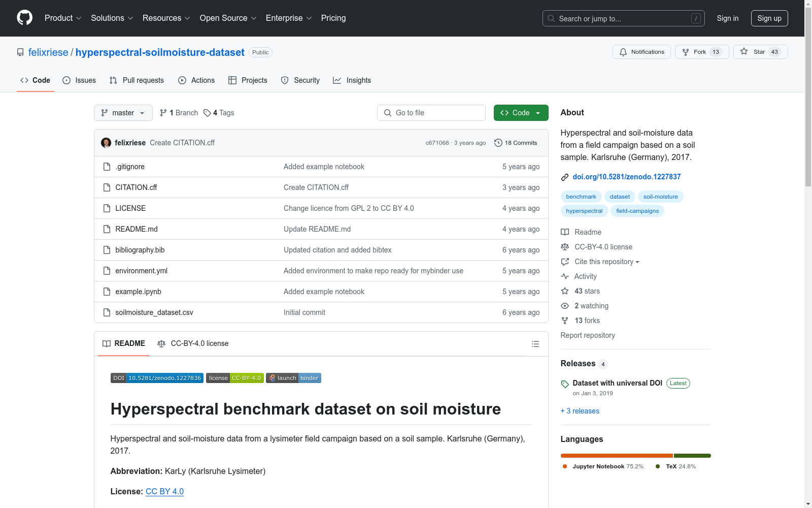Open commit 'Change licence from GPL 2 to CC BY 4.0'
Image resolution: width=812 pixels, height=508 pixels.
coord(349,208)
